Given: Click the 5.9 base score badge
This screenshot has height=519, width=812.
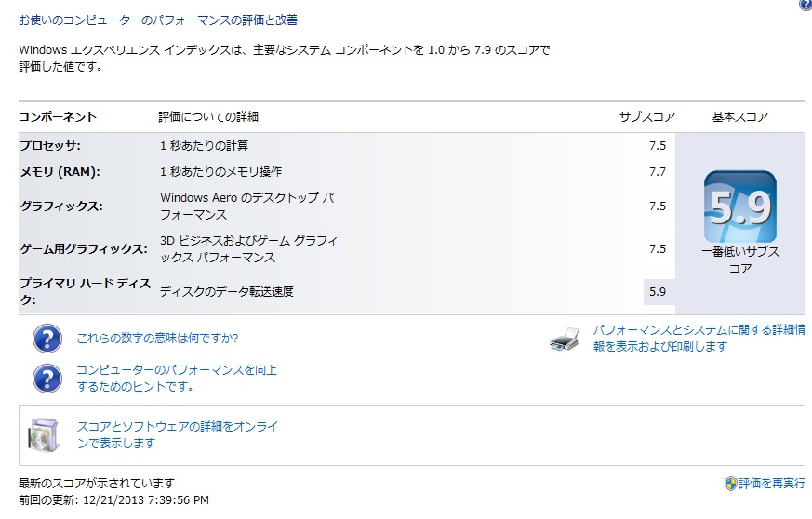Looking at the screenshot, I should [739, 206].
